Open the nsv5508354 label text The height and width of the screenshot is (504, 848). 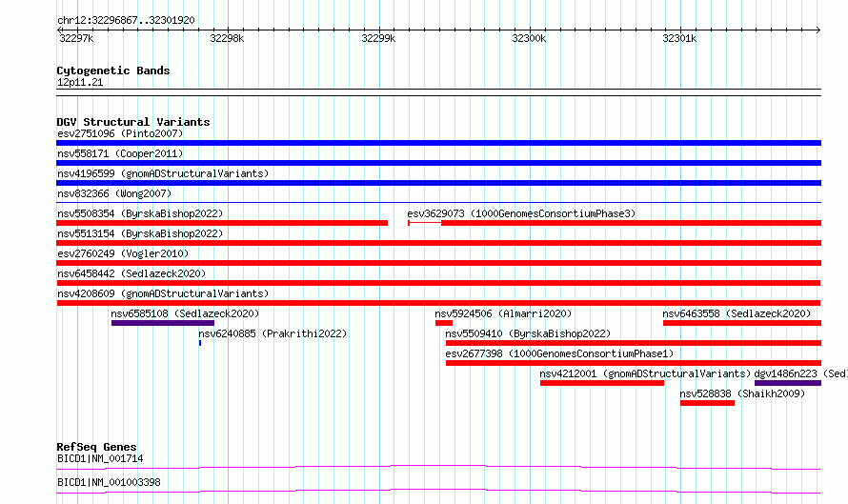pyautogui.click(x=140, y=213)
